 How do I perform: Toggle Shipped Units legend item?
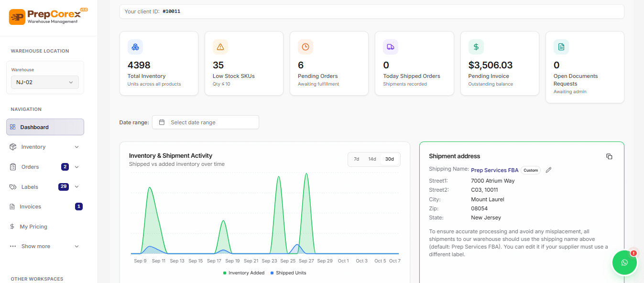click(288, 273)
